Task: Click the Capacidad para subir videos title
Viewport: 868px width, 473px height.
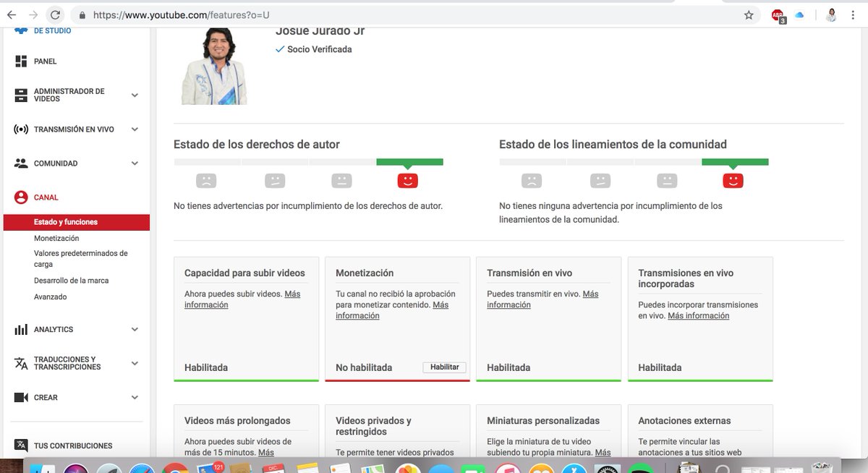Action: (244, 273)
